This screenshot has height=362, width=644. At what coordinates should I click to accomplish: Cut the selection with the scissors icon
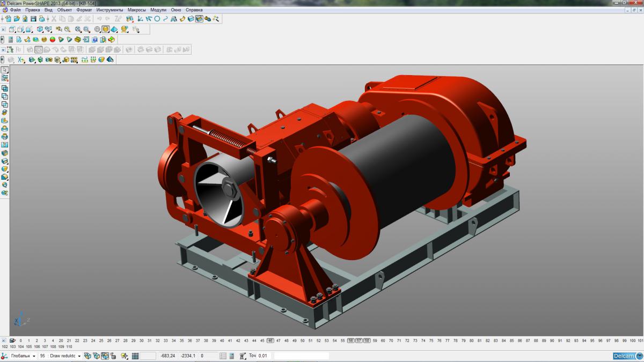tap(54, 18)
